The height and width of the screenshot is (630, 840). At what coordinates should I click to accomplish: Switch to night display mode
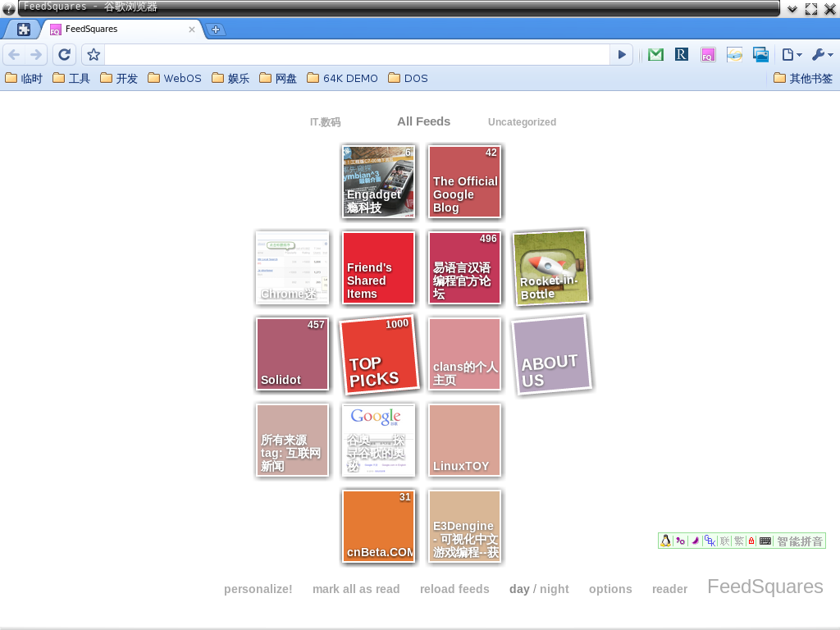555,589
